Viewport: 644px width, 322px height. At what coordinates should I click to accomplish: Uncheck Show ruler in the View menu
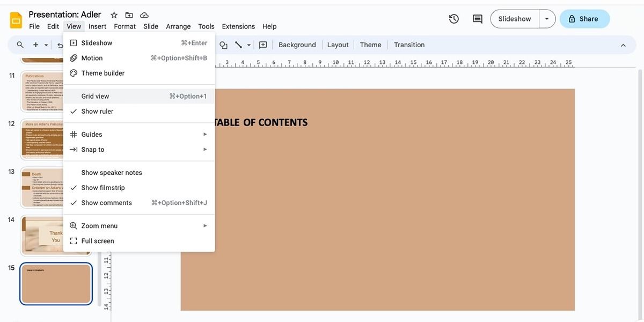tap(97, 111)
